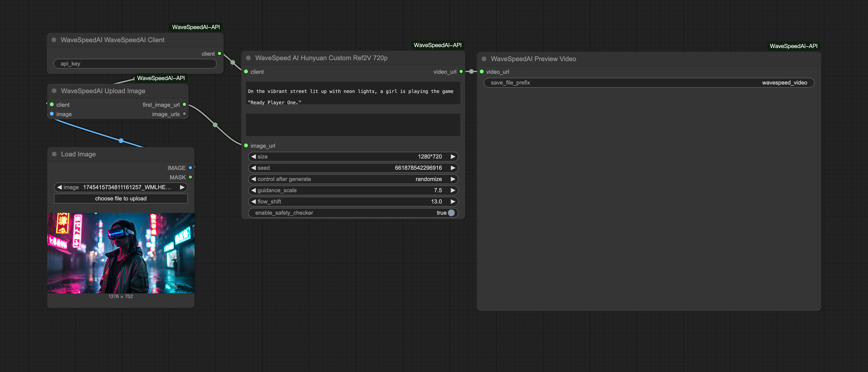Click the WaveSpeedAI-API badge above the Client node

click(x=196, y=27)
